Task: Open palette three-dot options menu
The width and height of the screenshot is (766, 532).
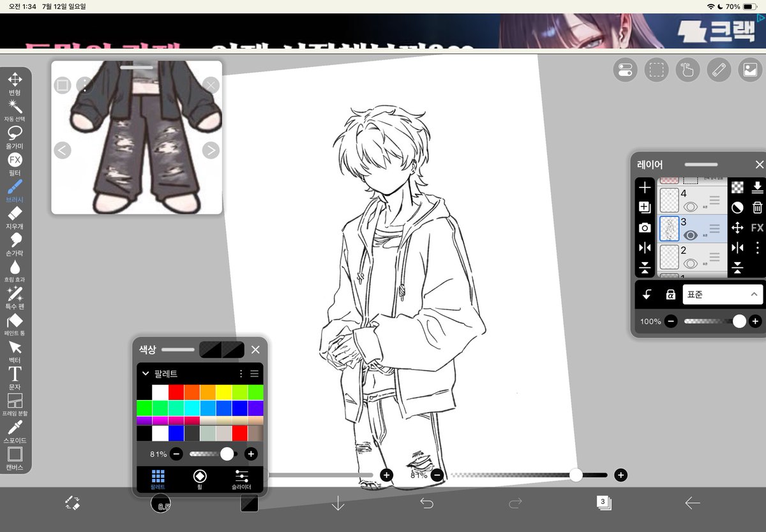Action: point(241,374)
